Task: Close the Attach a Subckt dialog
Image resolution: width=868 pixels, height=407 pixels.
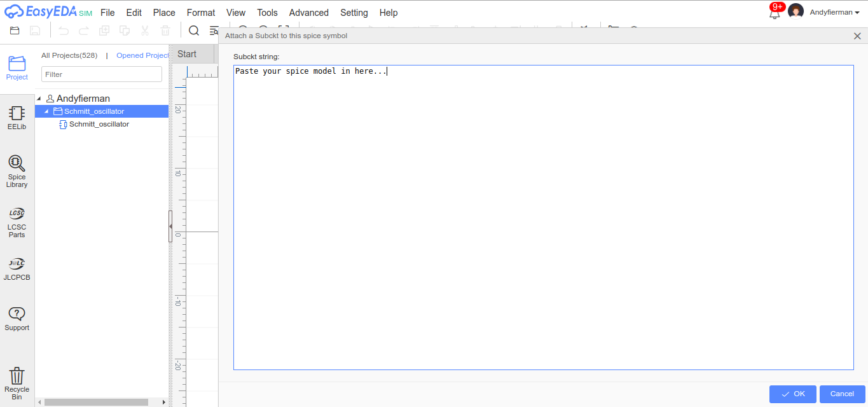Action: tap(857, 36)
